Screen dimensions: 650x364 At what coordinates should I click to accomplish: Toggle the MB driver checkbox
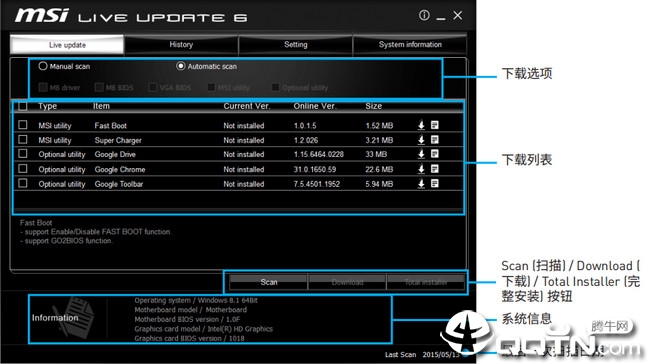click(43, 87)
